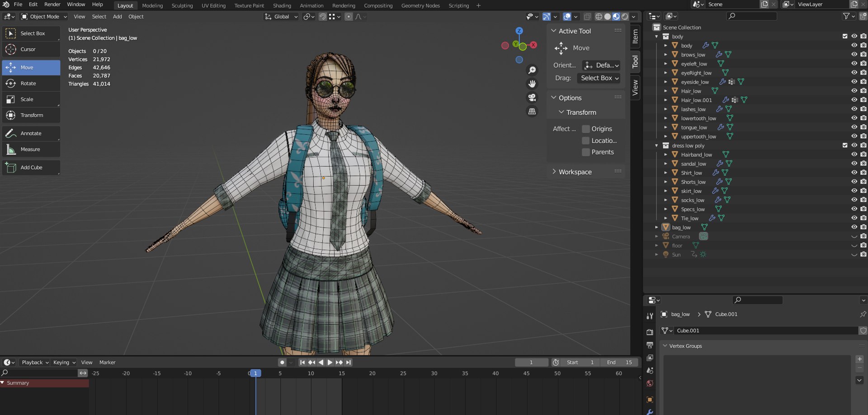Hide body object via eye icon
The height and width of the screenshot is (415, 868).
coord(854,46)
